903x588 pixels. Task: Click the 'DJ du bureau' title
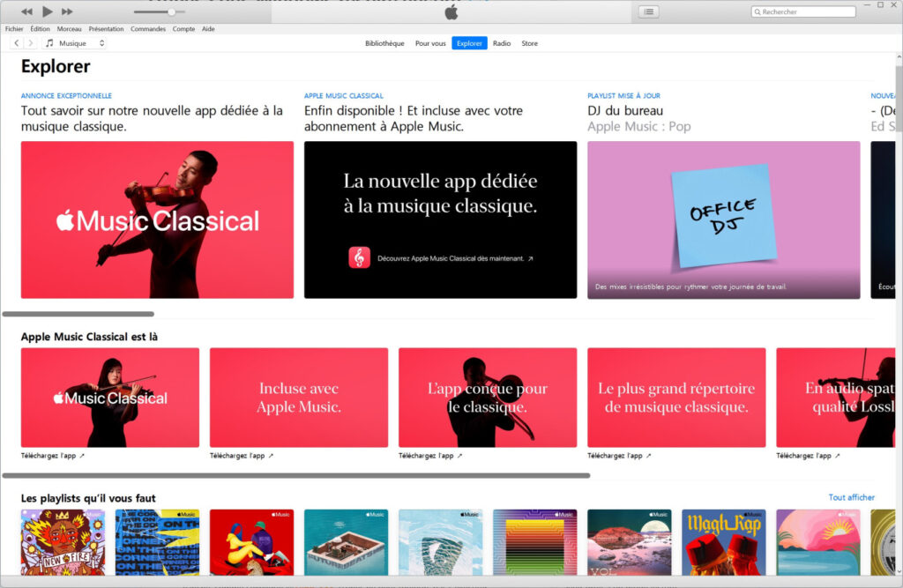tap(625, 110)
